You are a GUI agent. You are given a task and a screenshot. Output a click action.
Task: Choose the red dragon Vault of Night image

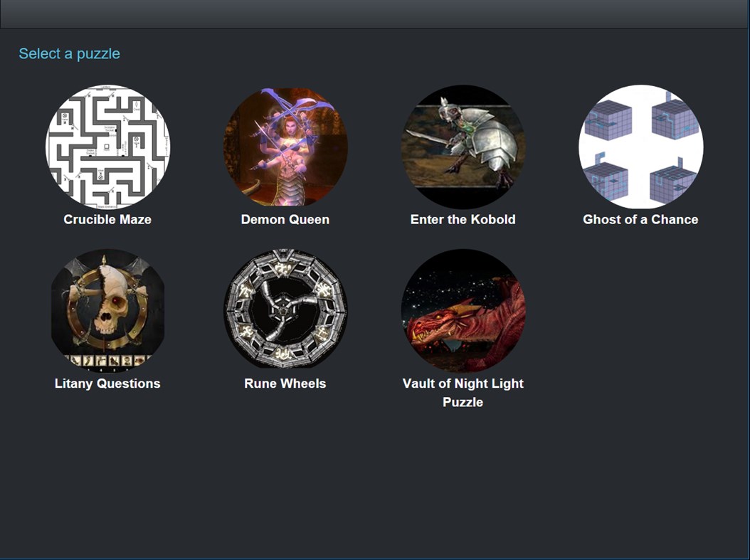[463, 311]
